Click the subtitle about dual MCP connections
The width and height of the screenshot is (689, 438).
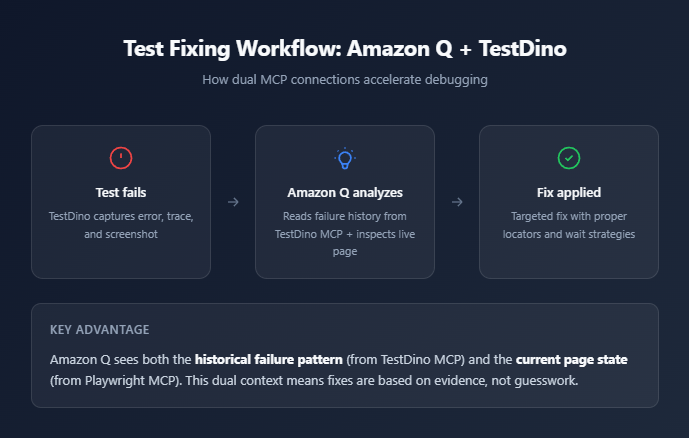click(x=344, y=80)
